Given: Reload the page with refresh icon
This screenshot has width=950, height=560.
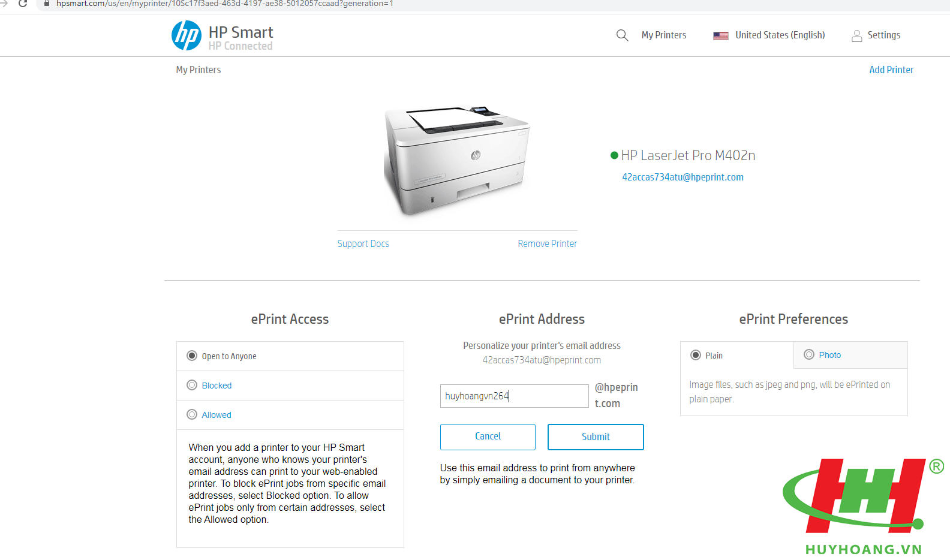Looking at the screenshot, I should [23, 4].
